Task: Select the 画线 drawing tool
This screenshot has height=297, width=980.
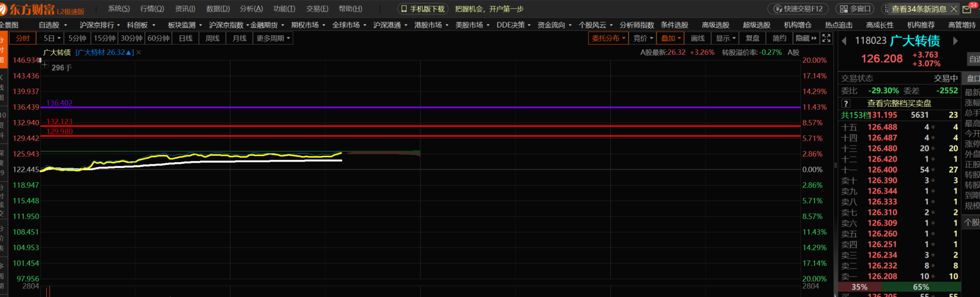Action: coord(698,38)
